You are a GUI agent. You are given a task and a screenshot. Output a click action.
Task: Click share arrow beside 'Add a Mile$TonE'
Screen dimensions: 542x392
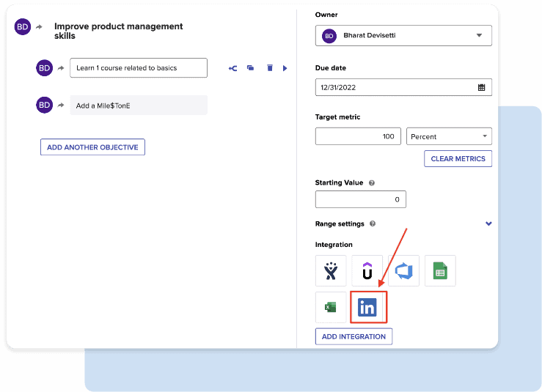click(x=61, y=105)
